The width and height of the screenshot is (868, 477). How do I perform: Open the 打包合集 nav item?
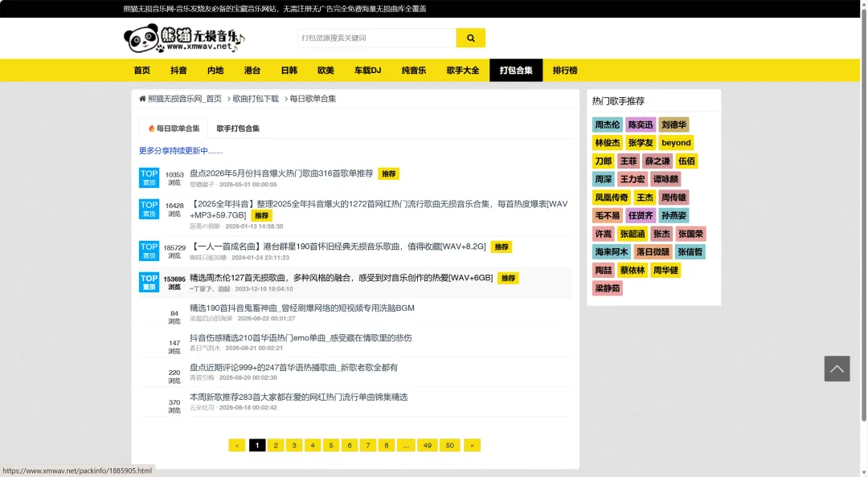coord(516,71)
